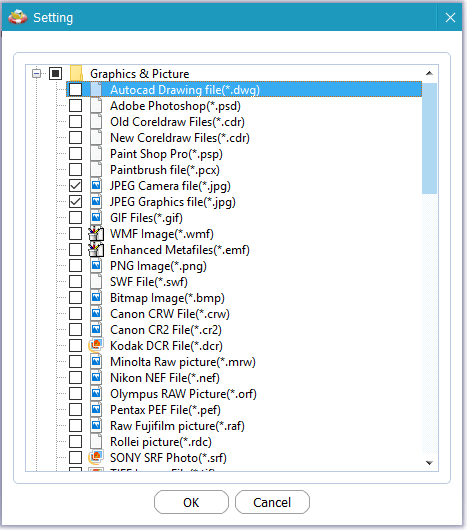Check the SONY SRF Photo checkbox
467x530 pixels.
click(x=75, y=457)
